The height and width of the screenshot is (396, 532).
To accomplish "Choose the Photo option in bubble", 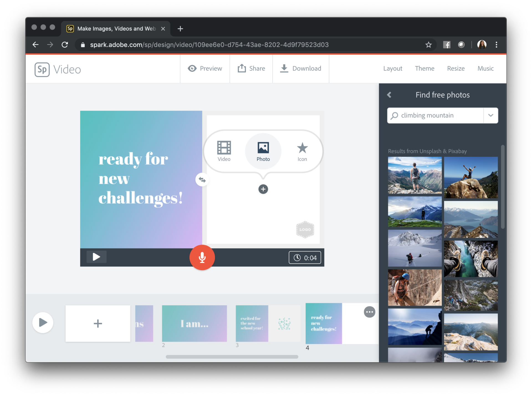I will tap(263, 151).
